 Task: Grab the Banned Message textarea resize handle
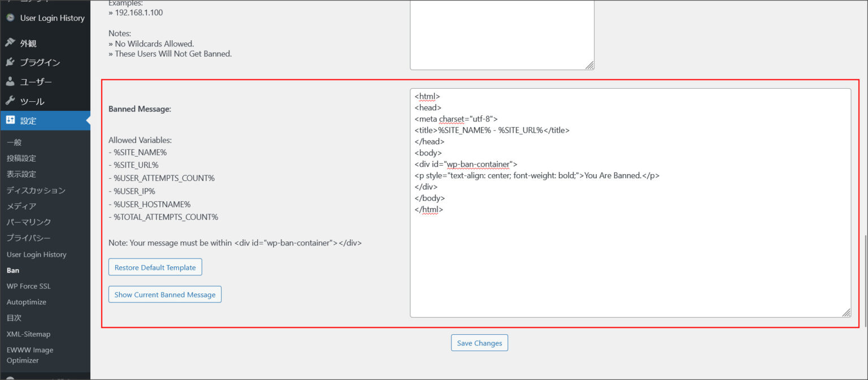point(846,313)
